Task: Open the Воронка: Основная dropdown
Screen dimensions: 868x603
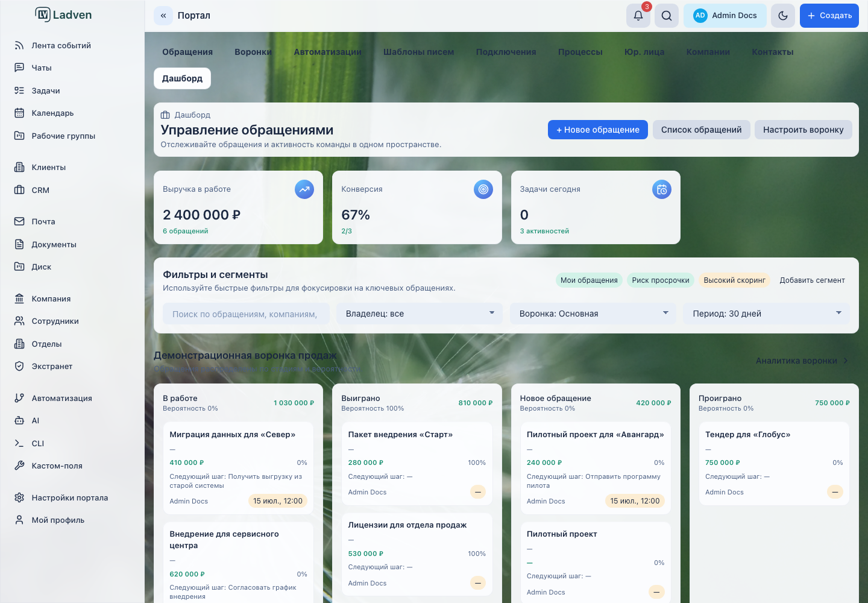Action: (x=593, y=314)
